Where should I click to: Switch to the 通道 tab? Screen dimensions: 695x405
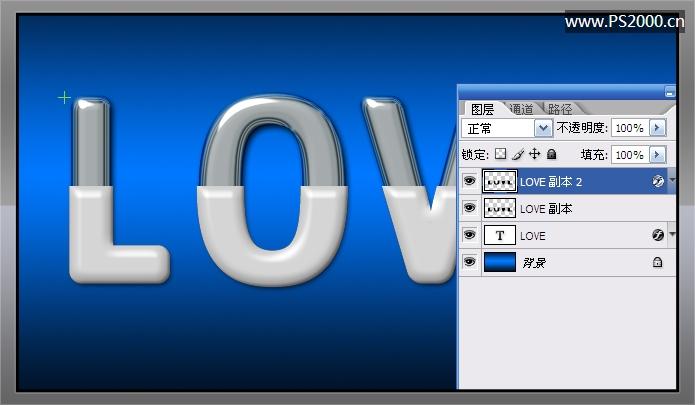tap(521, 109)
